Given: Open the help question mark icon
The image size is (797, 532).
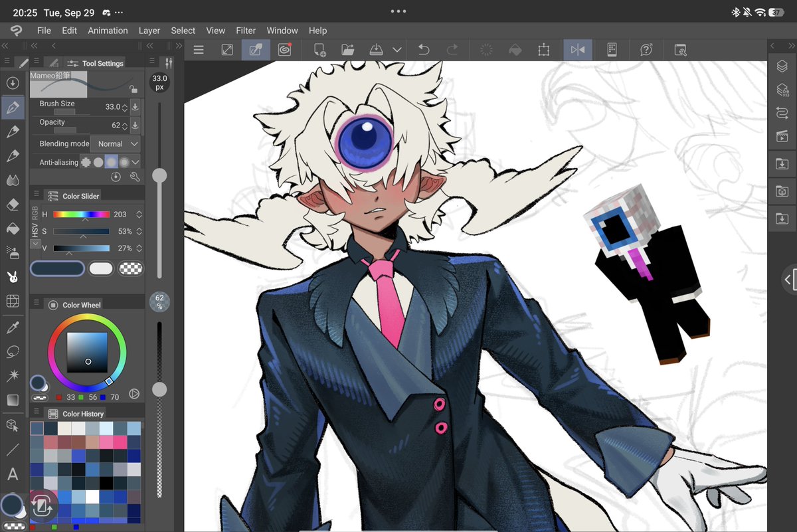Looking at the screenshot, I should 646,50.
